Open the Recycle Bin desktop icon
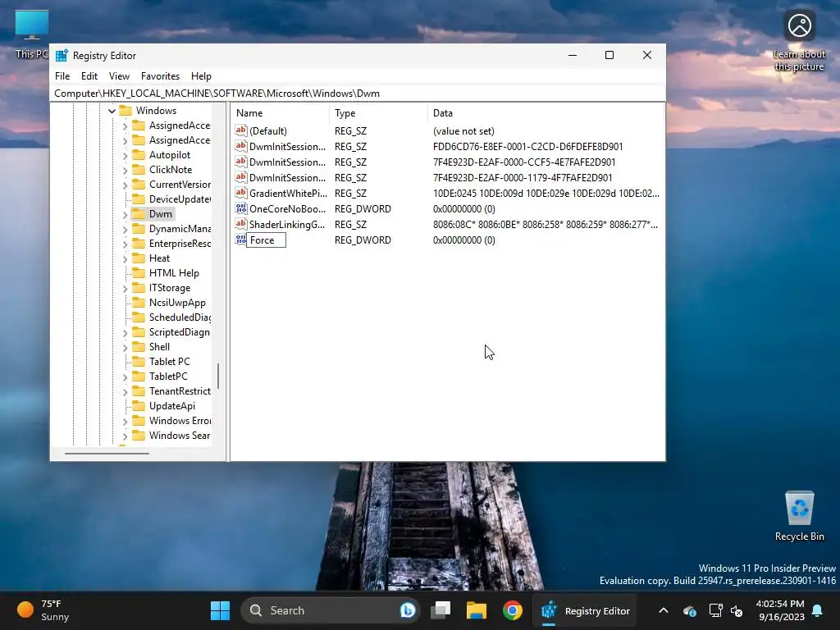 [x=799, y=516]
